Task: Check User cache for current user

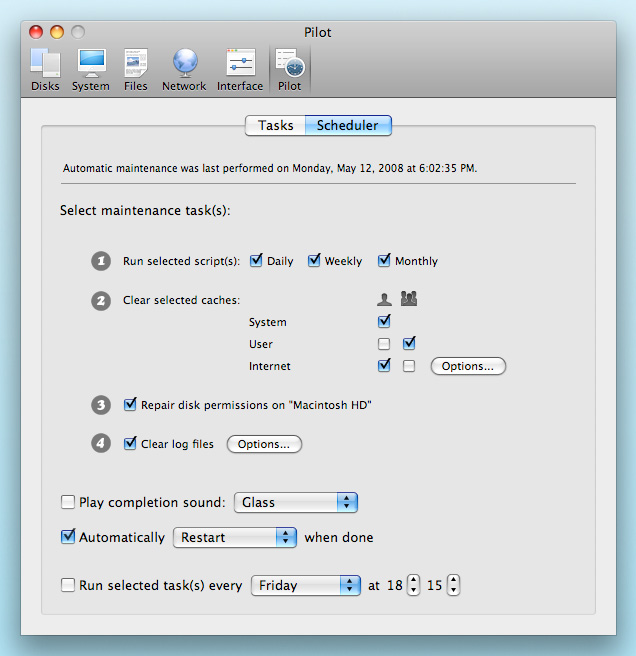Action: click(x=384, y=344)
